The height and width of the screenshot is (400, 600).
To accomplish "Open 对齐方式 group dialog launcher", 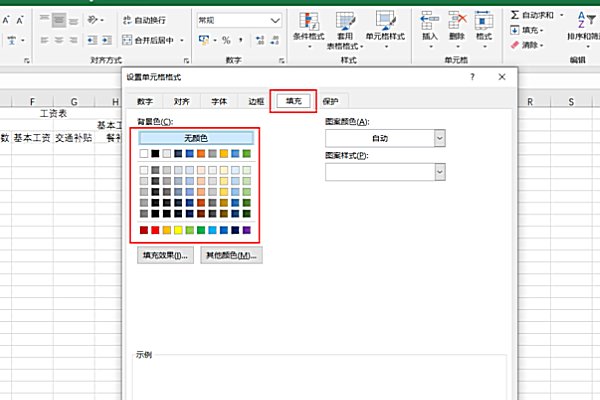I will 186,60.
